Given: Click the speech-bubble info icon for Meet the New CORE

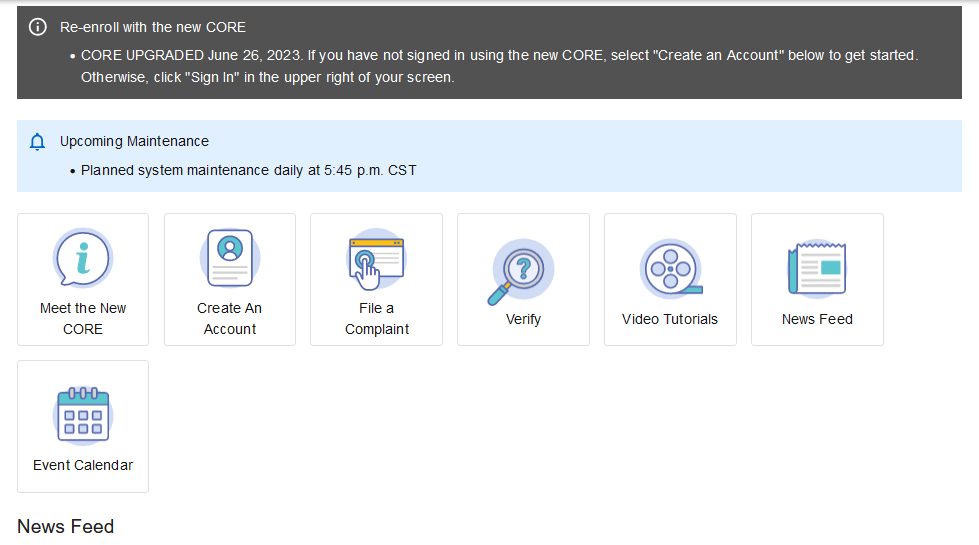Looking at the screenshot, I should [82, 258].
